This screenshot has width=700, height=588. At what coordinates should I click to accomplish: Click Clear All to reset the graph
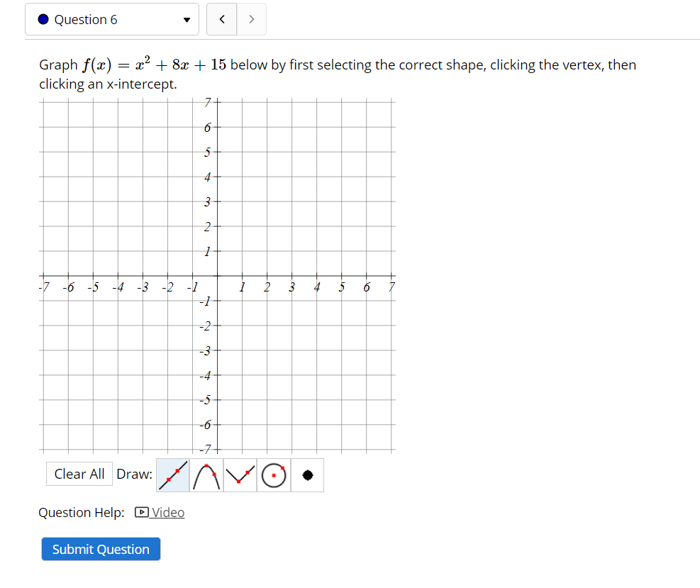(79, 474)
